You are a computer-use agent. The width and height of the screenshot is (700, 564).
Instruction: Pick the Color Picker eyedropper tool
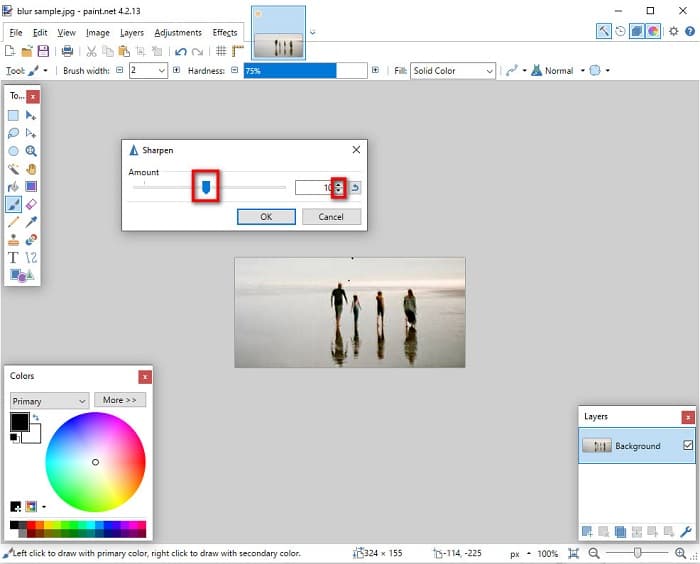[31, 222]
